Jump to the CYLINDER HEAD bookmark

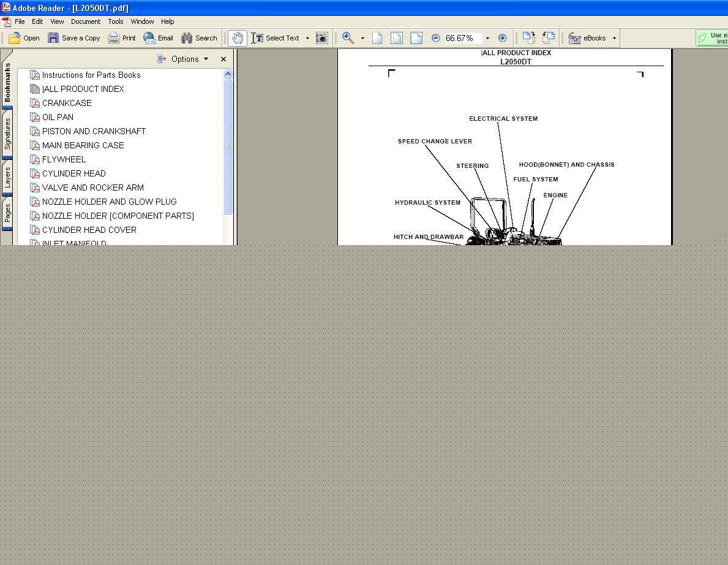pyautogui.click(x=74, y=173)
